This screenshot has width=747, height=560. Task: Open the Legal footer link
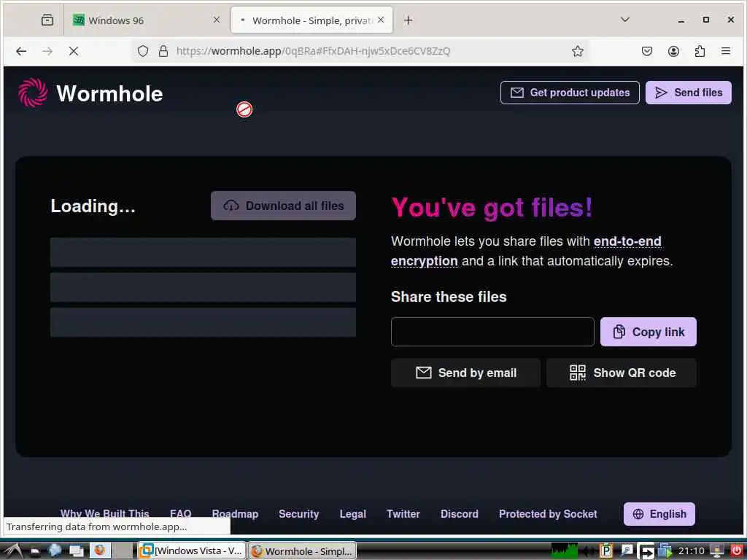click(353, 514)
